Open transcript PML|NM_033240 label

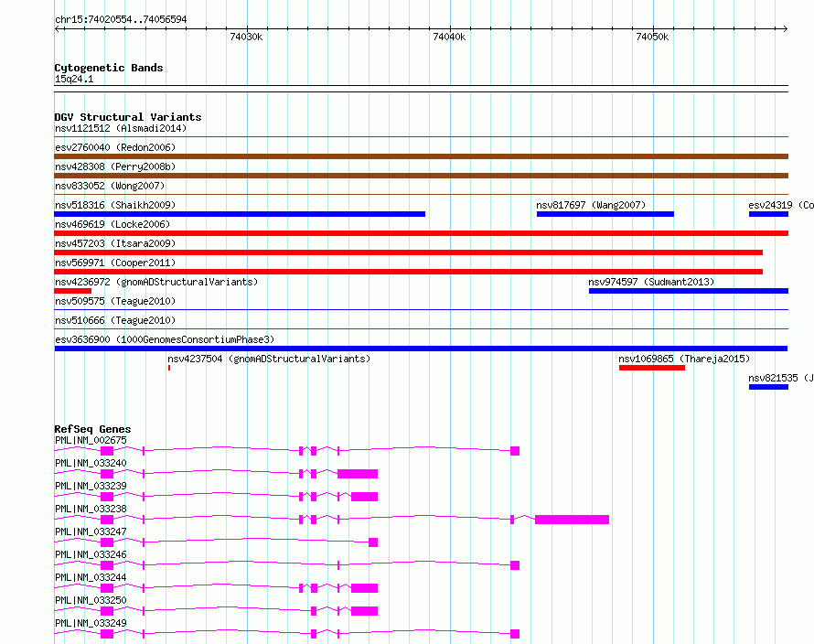click(x=91, y=463)
